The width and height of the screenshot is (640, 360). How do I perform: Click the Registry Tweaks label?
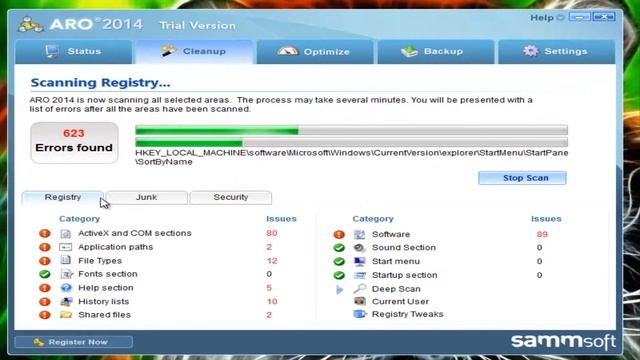tap(407, 314)
